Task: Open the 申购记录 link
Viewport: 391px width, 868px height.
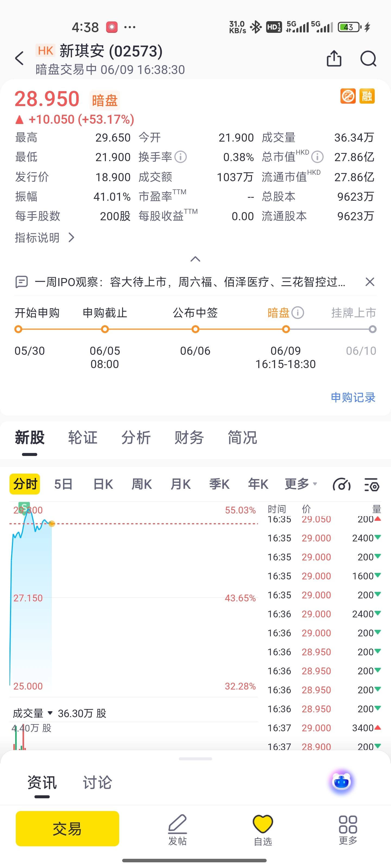Action: pyautogui.click(x=353, y=397)
